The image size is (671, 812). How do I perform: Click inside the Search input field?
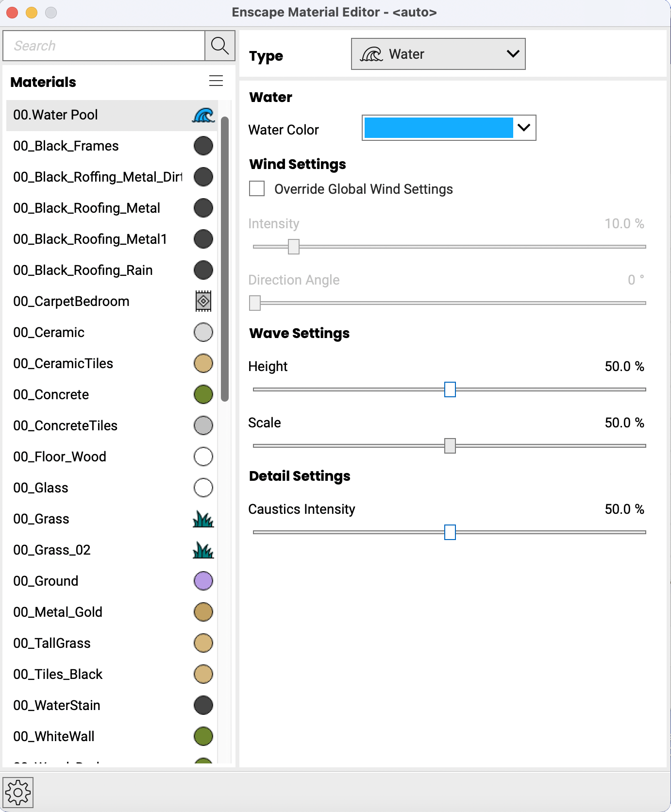[104, 46]
